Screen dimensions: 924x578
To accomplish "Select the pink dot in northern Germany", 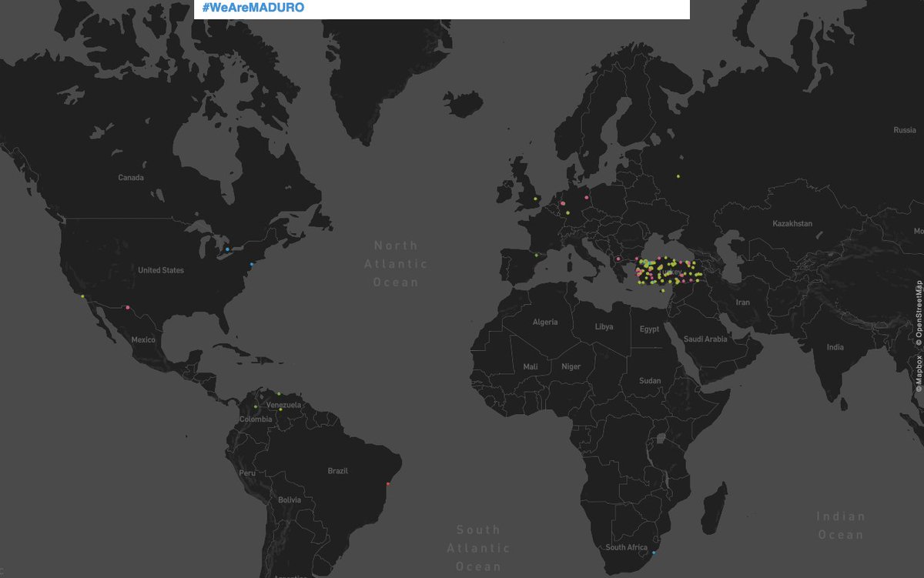I will [587, 197].
